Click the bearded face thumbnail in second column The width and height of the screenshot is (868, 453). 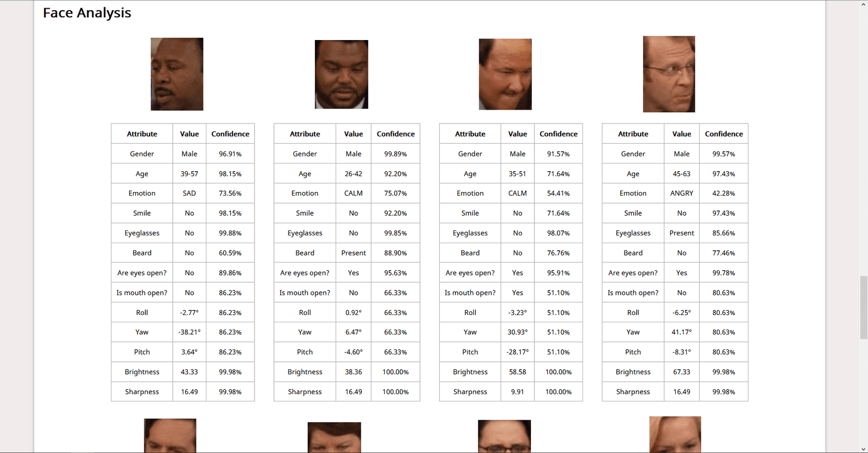[341, 74]
